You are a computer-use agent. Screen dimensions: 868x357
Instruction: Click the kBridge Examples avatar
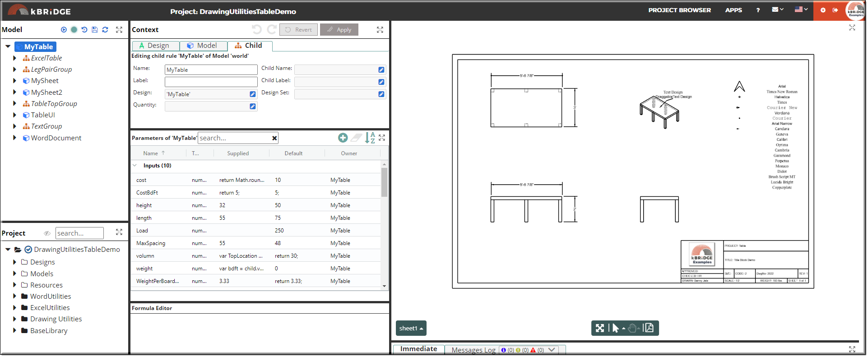pos(855,10)
